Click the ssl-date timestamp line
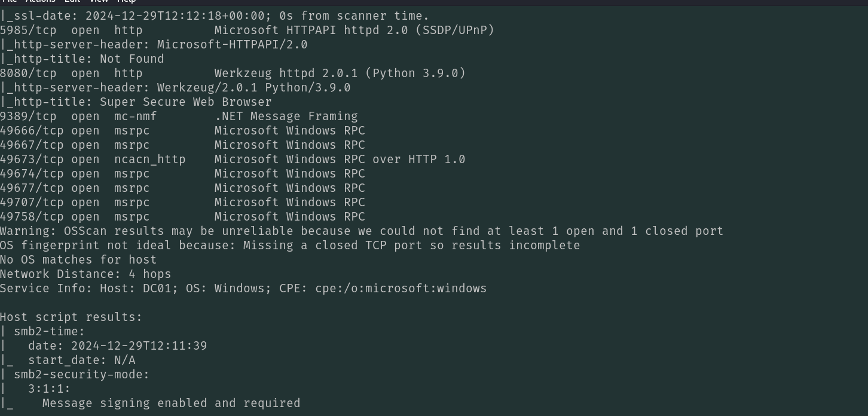Viewport: 868px width, 416px height. [x=214, y=16]
